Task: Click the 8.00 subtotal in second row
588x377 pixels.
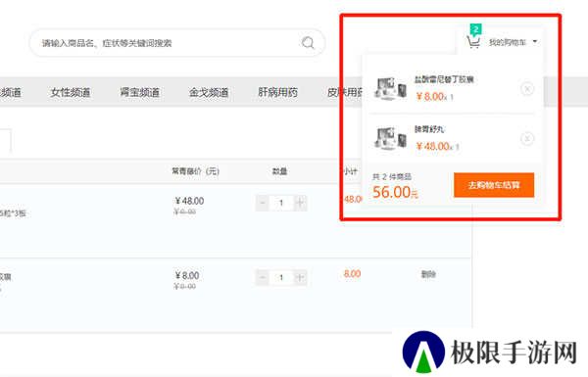Action: coord(352,274)
